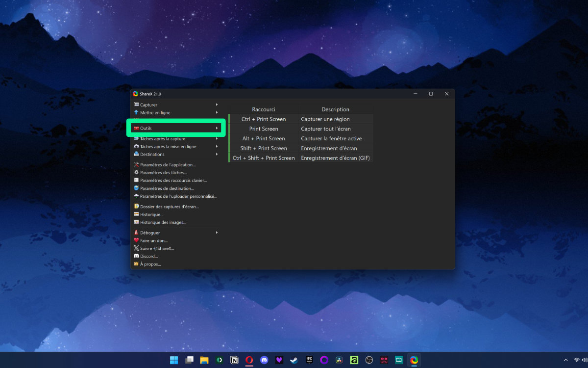Click the Capturer camera icon
The width and height of the screenshot is (588, 368).
136,105
